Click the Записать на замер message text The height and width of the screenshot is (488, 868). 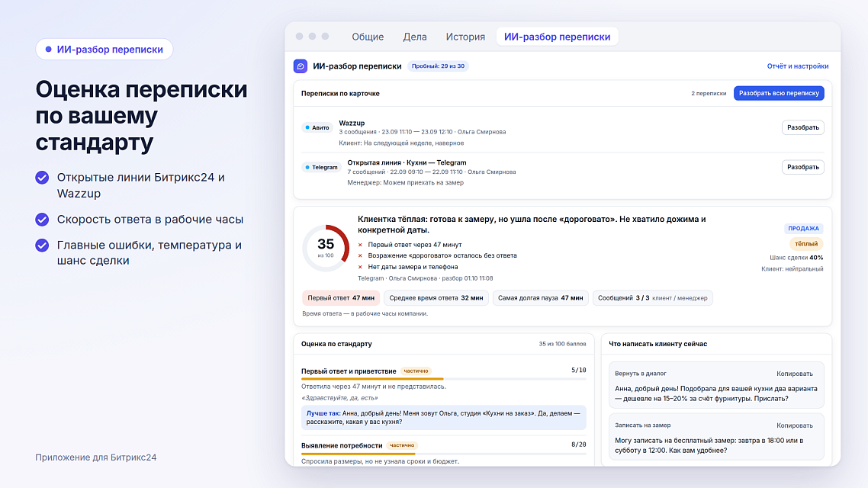click(709, 445)
